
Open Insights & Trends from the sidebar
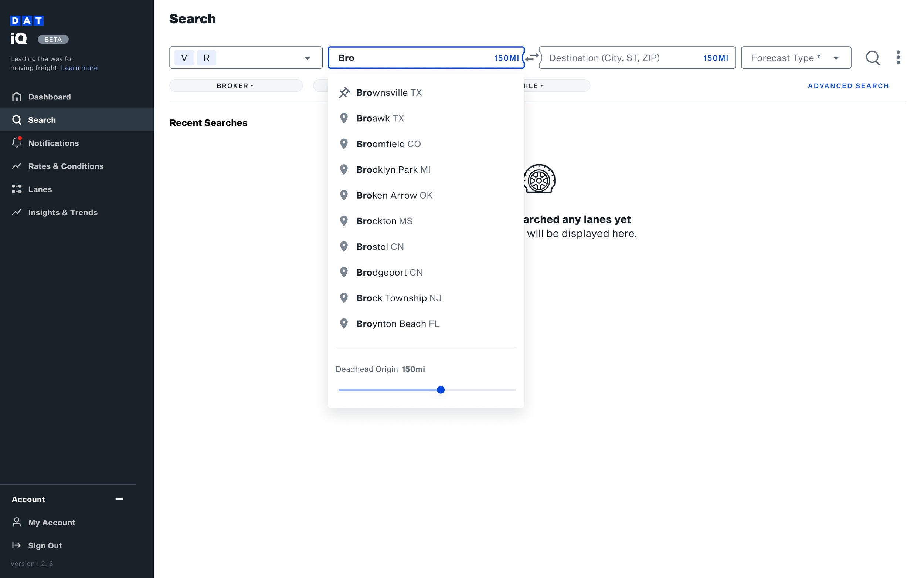pyautogui.click(x=62, y=212)
